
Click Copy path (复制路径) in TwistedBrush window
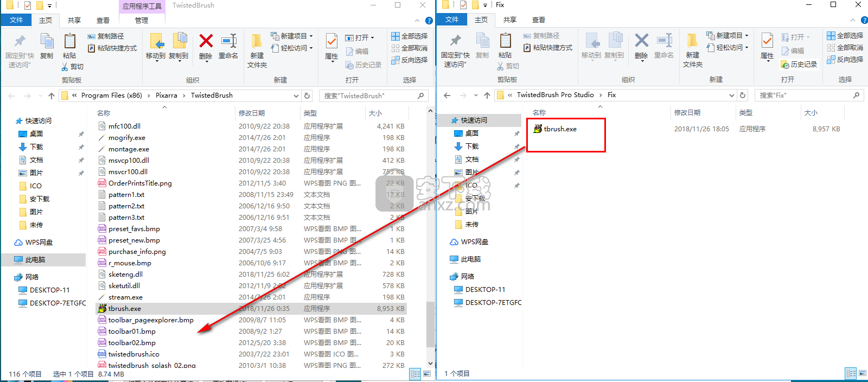(106, 36)
